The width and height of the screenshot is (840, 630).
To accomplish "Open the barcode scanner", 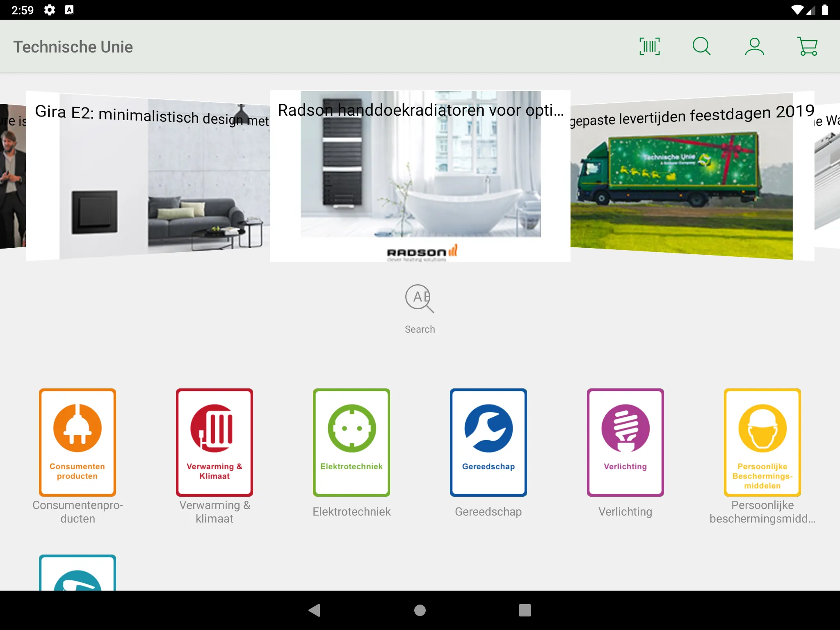I will [x=650, y=46].
